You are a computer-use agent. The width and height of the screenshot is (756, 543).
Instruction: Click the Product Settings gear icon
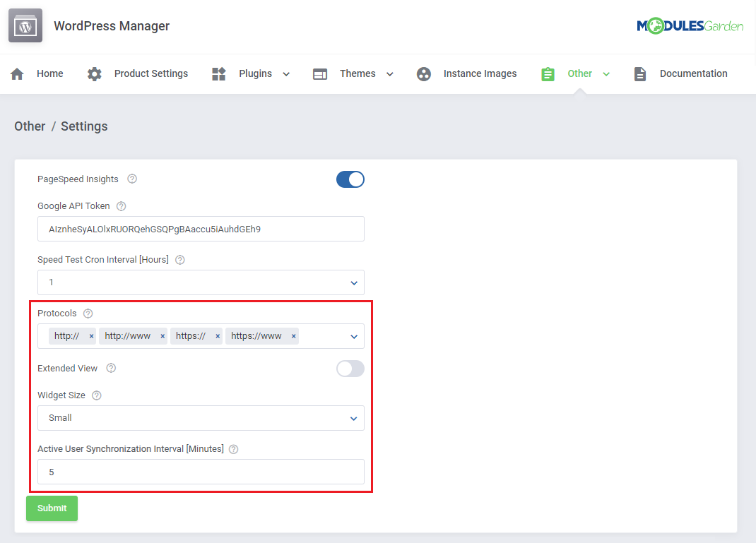coord(95,73)
